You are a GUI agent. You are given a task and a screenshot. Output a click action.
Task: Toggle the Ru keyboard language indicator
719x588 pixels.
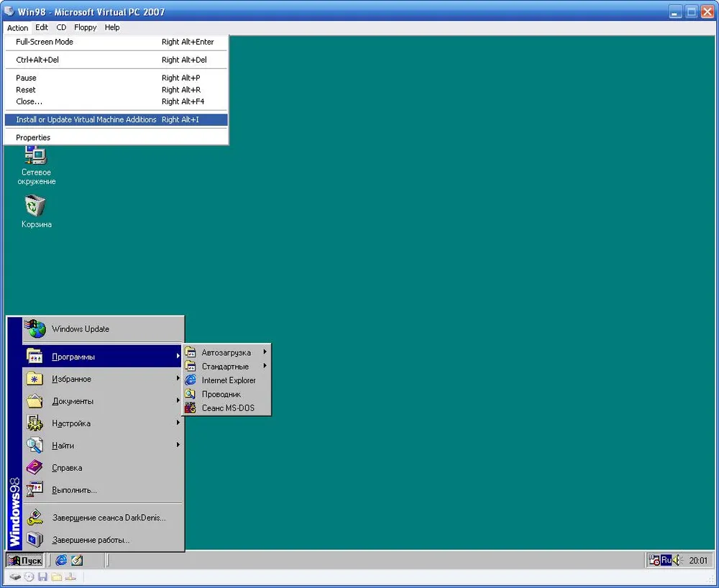[x=666, y=560]
